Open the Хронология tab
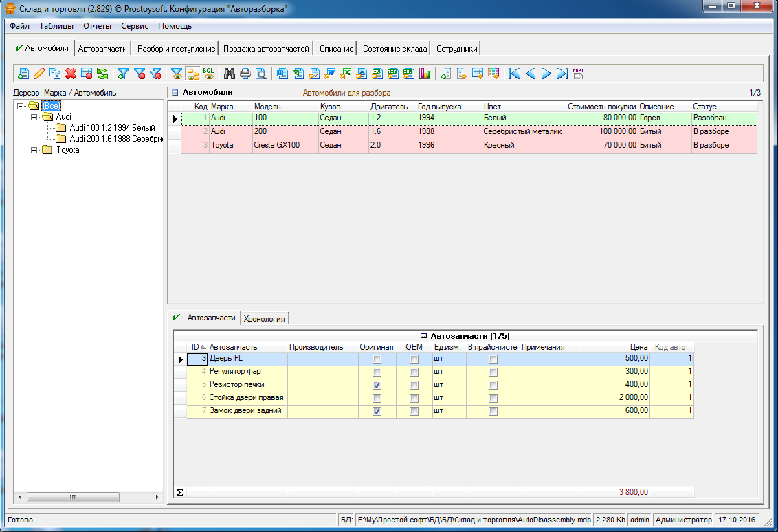Viewport: 778px width, 532px height. pyautogui.click(x=265, y=318)
